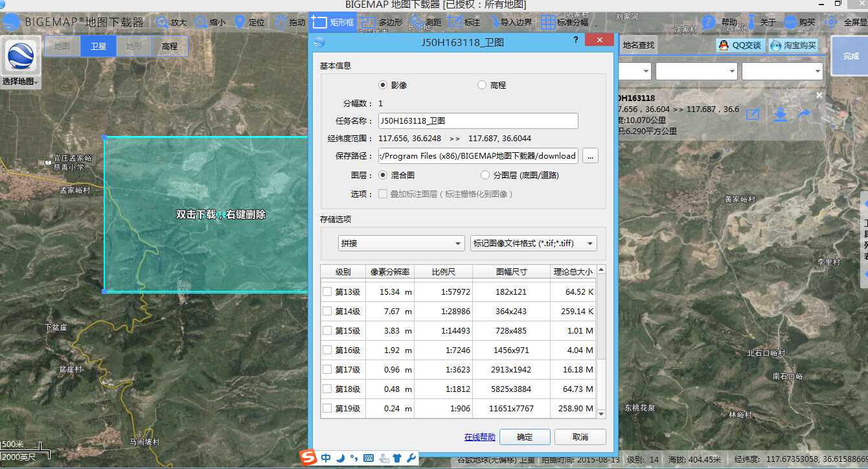Open the 在线帮助 online help link
Screen dimensions: 868x469
click(x=480, y=437)
